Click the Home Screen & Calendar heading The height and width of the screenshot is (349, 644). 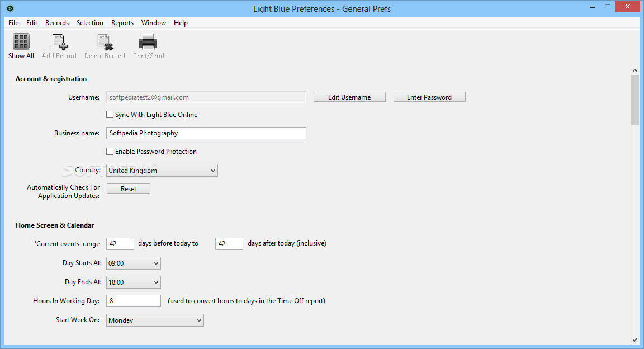[x=55, y=225]
